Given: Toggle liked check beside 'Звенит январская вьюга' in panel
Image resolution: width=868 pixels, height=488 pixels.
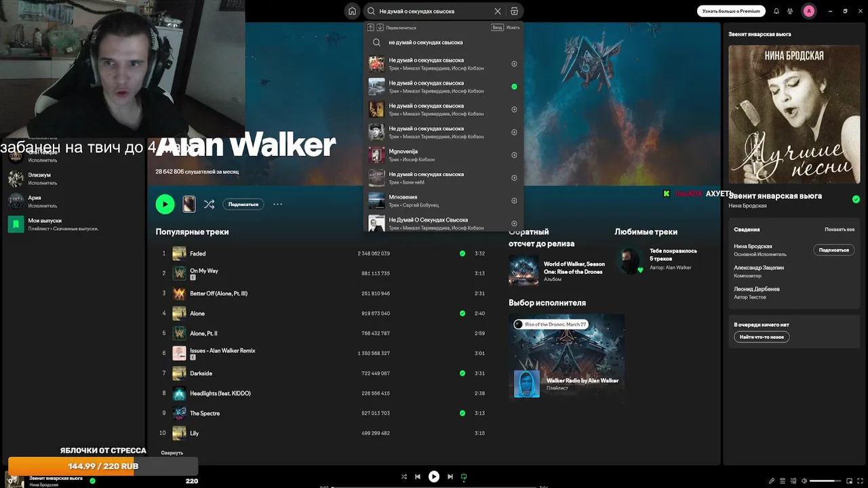Looking at the screenshot, I should [856, 199].
